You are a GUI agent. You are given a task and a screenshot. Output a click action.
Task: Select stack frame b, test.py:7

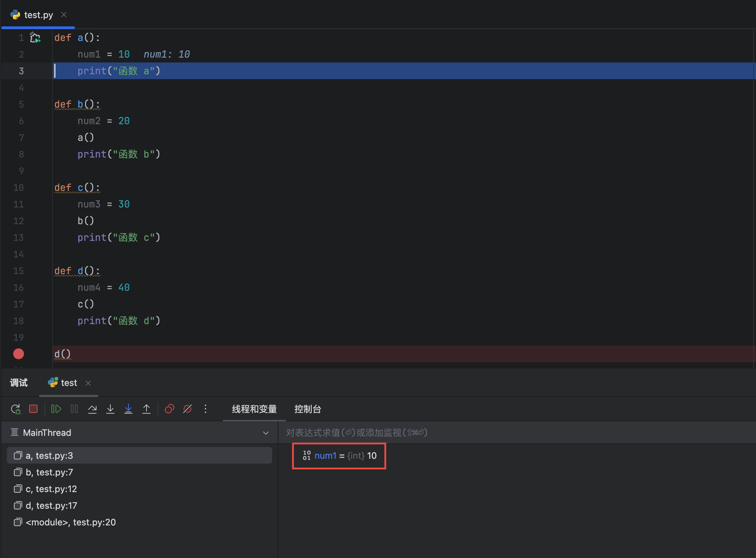click(x=49, y=472)
